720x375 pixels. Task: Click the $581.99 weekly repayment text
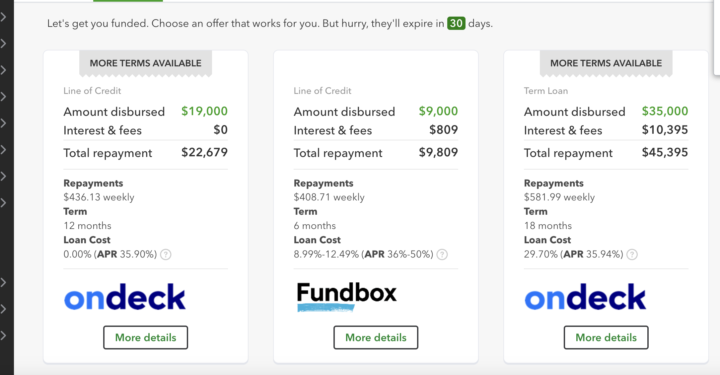click(x=559, y=197)
